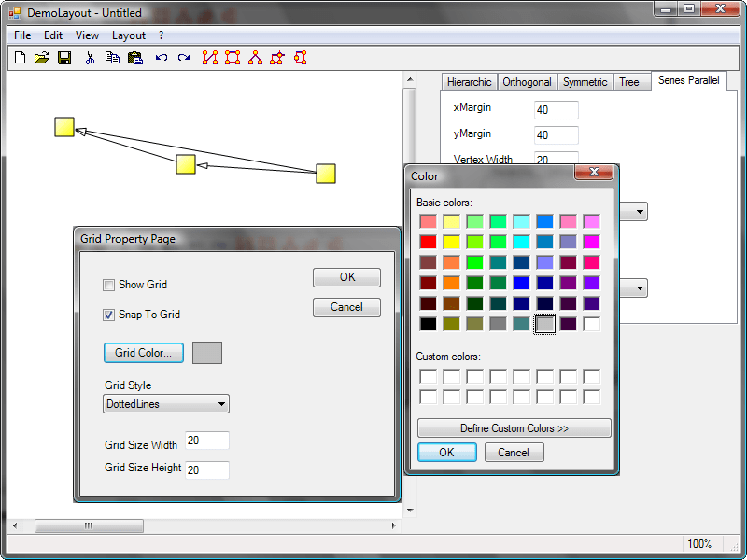The height and width of the screenshot is (560, 747).
Task: Disable Snap To Grid
Action: tap(109, 315)
